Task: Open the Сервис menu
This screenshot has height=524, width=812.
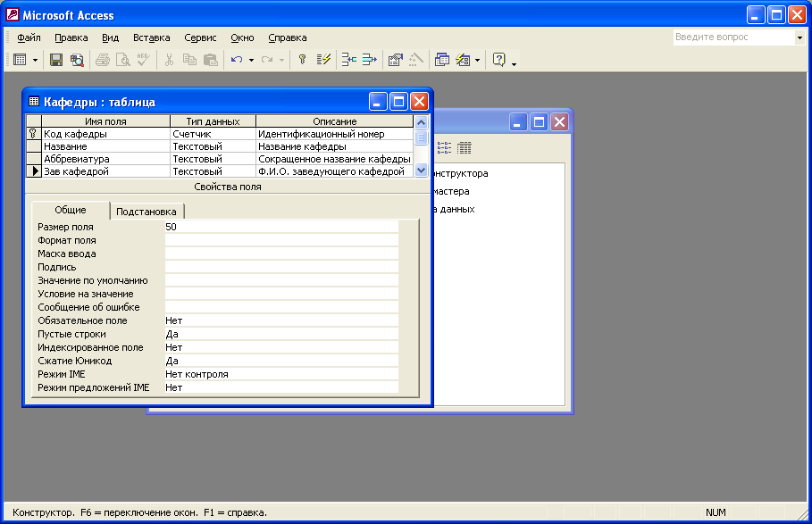Action: coord(200,37)
